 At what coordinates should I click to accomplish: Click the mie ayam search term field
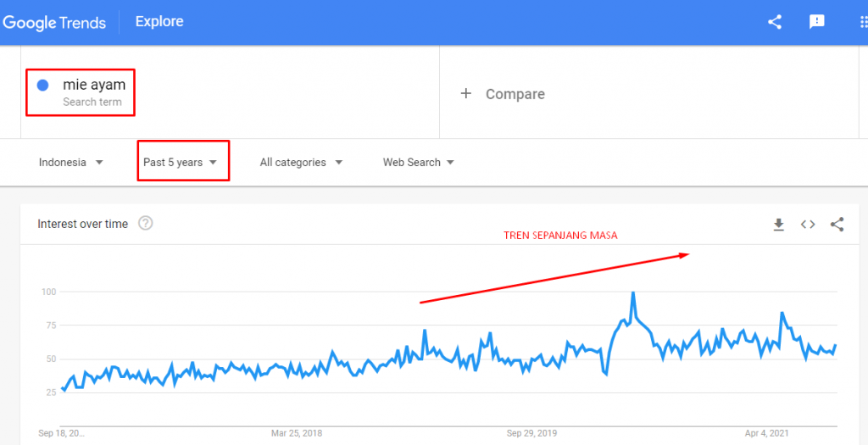[94, 85]
